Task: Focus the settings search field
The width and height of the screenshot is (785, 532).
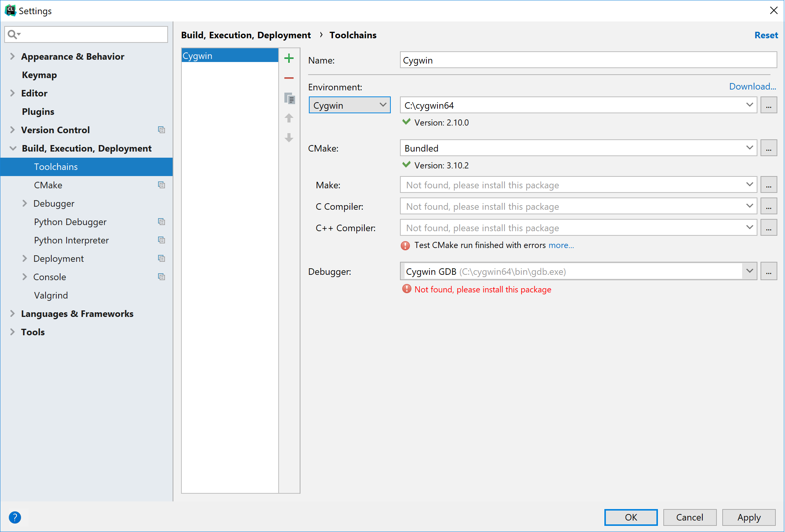Action: [86, 34]
